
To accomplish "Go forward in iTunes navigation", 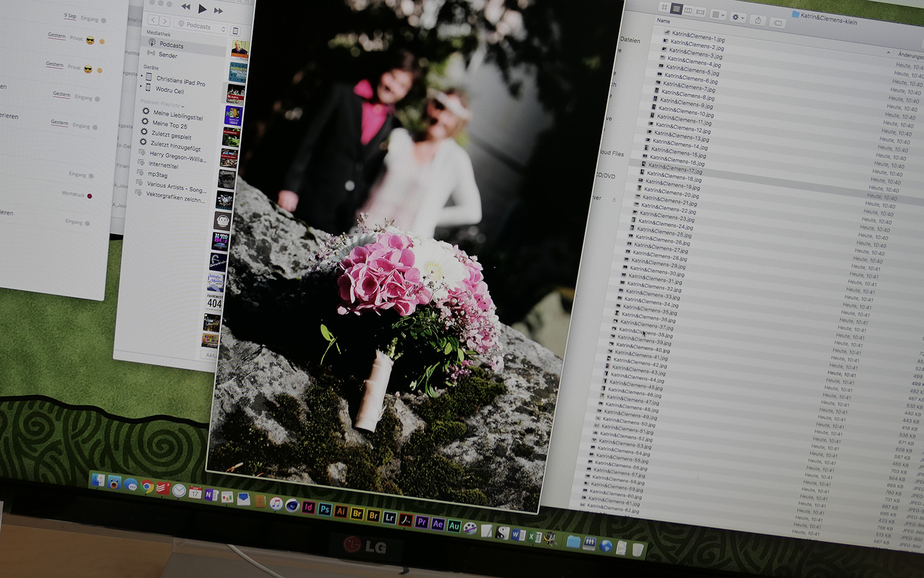I will (165, 21).
